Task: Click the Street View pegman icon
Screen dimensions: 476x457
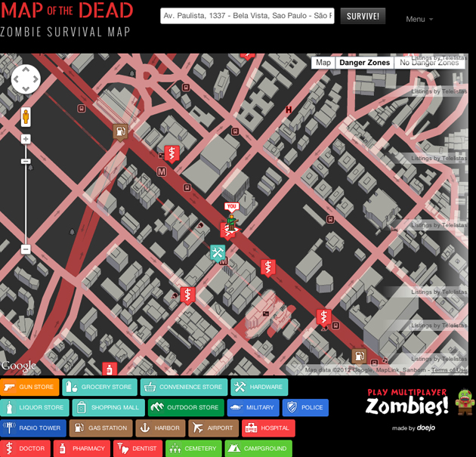Action: [x=26, y=117]
